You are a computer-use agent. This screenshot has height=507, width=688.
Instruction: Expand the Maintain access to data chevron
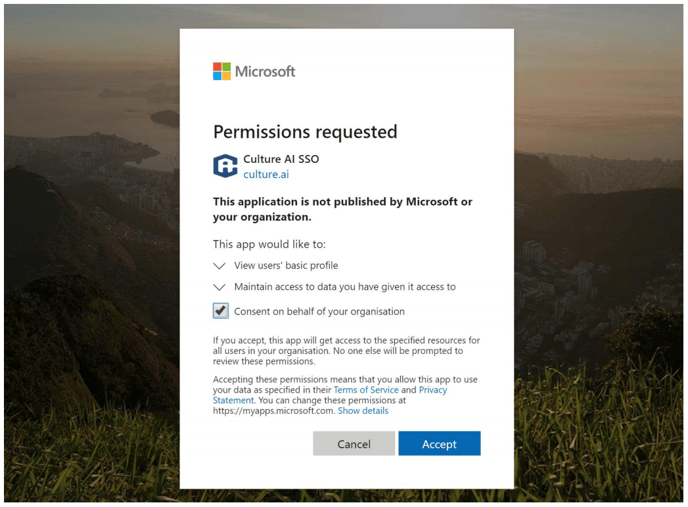click(x=219, y=287)
